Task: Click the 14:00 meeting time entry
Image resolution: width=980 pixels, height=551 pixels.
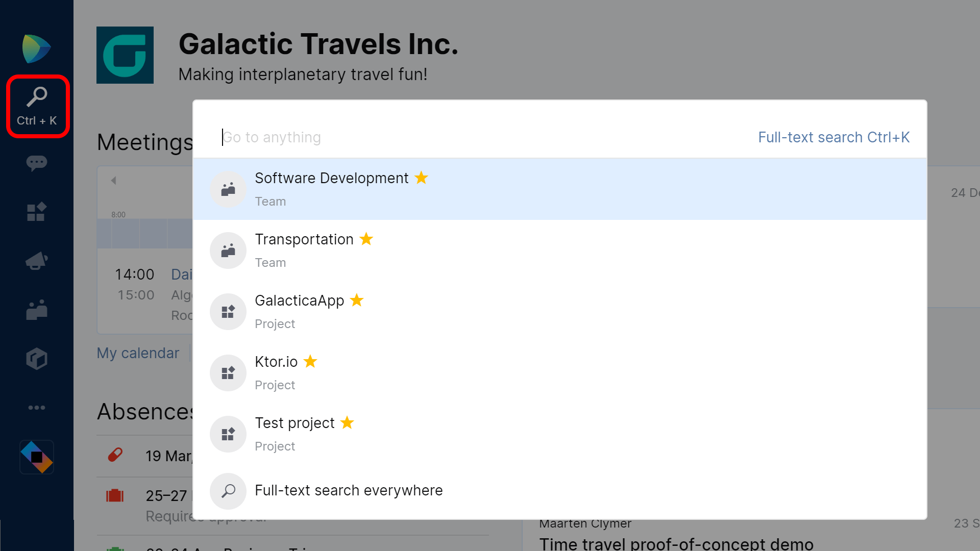Action: [x=134, y=274]
